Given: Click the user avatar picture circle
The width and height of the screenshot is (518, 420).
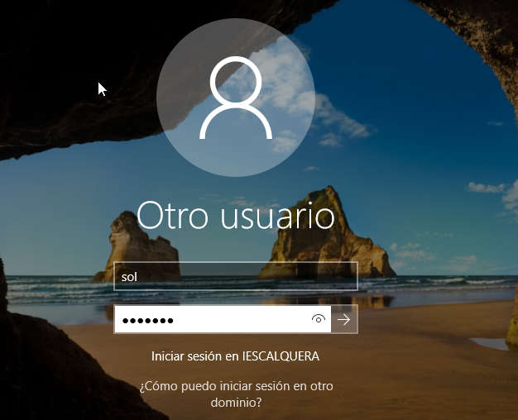Looking at the screenshot, I should click(236, 98).
